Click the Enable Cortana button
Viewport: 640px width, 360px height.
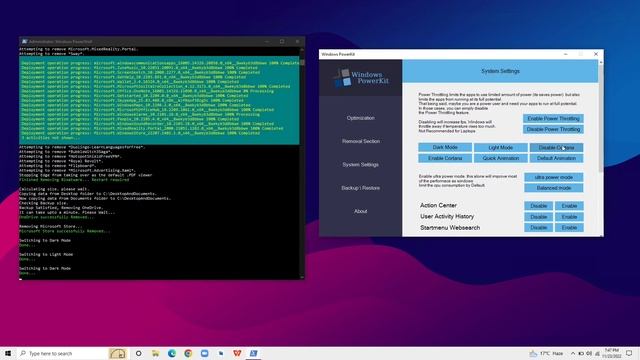point(445,158)
